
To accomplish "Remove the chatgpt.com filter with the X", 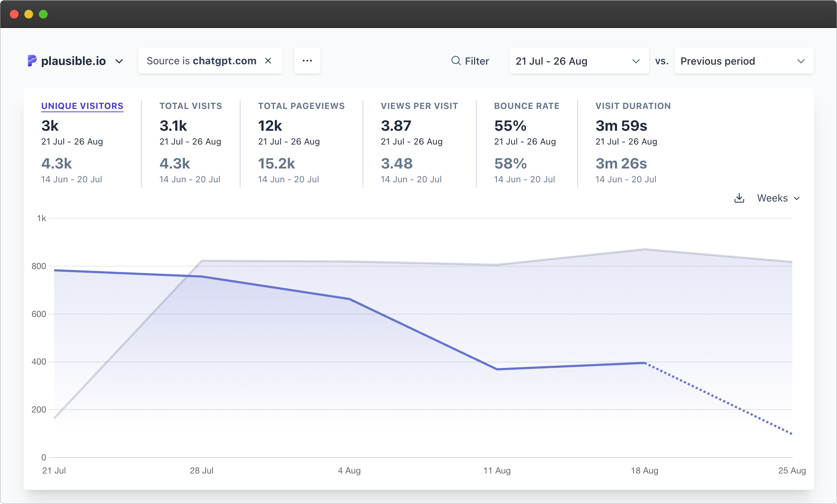I will (268, 61).
